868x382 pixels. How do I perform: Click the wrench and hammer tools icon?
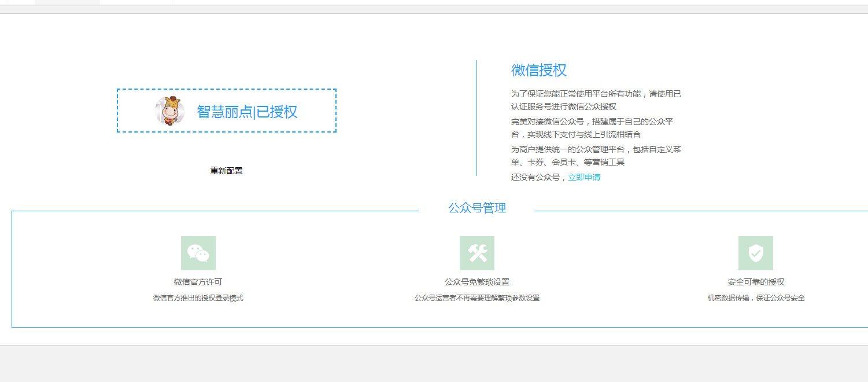(x=477, y=253)
